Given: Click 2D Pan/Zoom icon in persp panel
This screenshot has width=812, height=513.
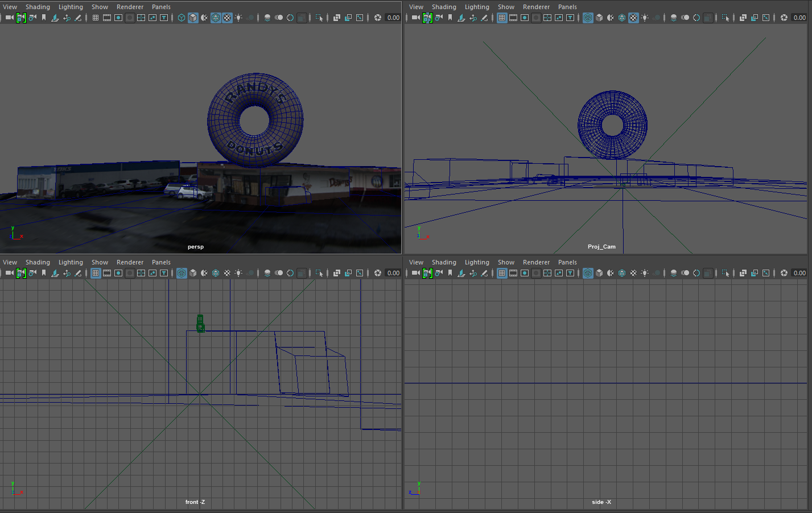Looking at the screenshot, I should tap(67, 18).
